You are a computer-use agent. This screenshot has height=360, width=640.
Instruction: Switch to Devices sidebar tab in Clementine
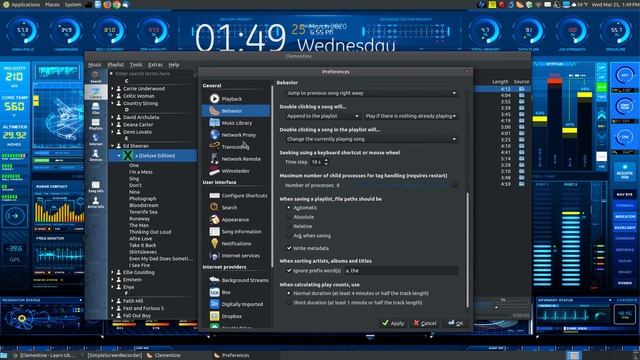tap(96, 156)
